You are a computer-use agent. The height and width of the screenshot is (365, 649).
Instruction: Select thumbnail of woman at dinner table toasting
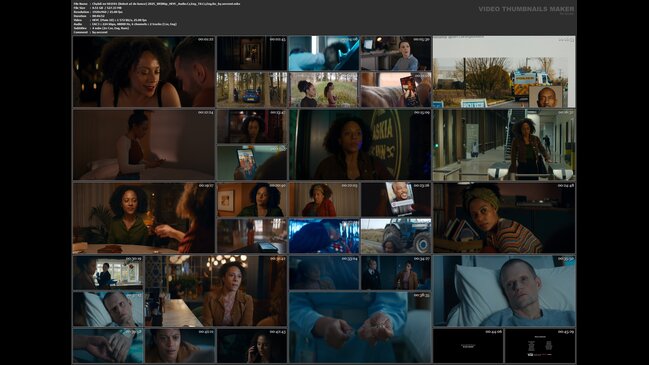pos(144,218)
